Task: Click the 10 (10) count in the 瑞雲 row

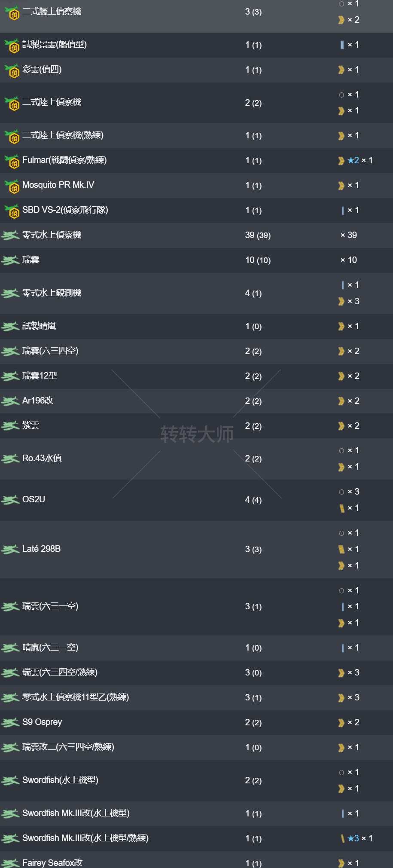Action: [258, 260]
